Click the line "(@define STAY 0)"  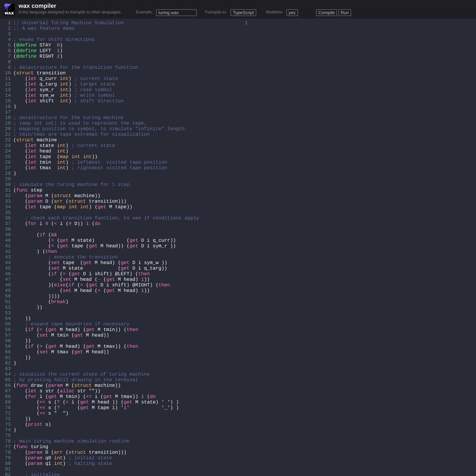[38, 45]
